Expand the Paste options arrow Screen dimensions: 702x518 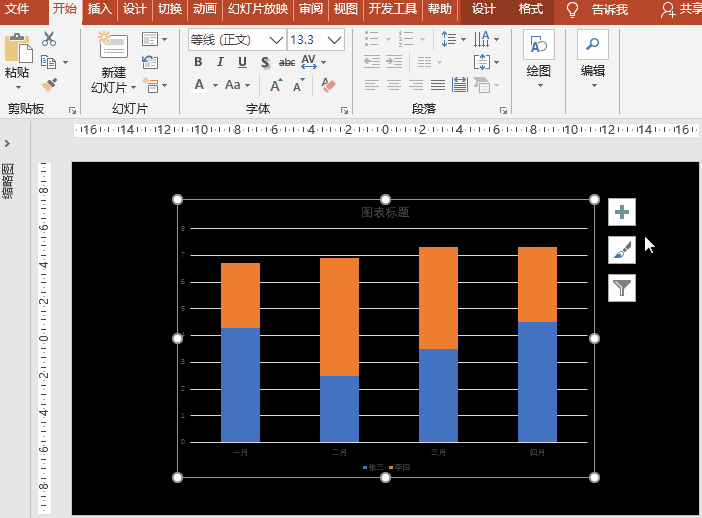[18, 87]
